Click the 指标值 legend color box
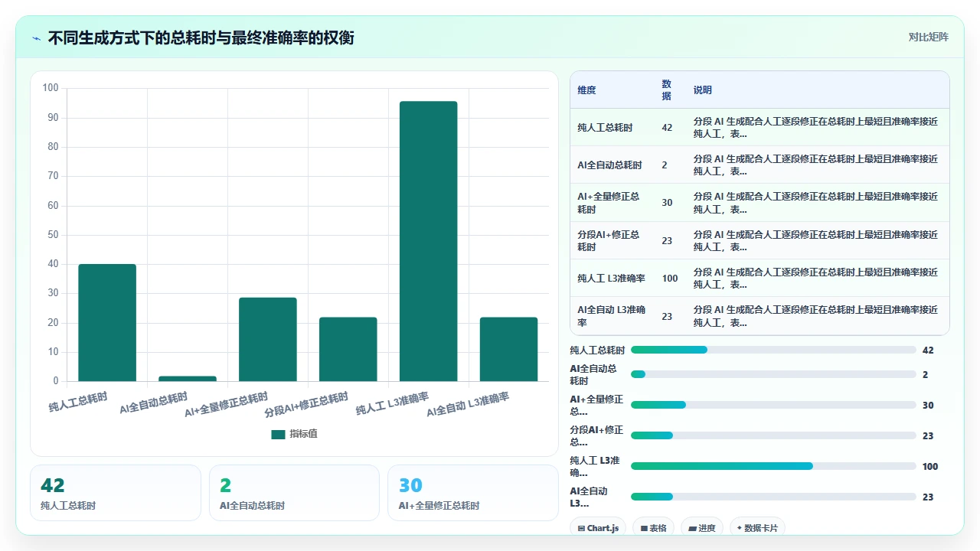The image size is (980, 551). [278, 434]
